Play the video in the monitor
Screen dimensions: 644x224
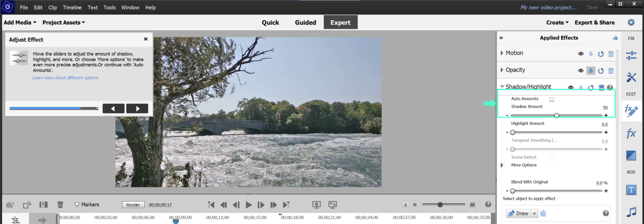249,205
